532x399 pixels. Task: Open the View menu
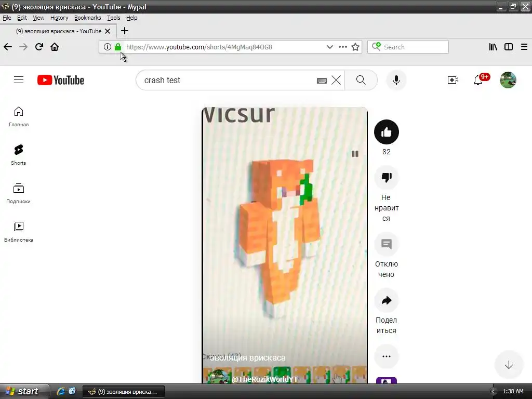click(x=38, y=18)
